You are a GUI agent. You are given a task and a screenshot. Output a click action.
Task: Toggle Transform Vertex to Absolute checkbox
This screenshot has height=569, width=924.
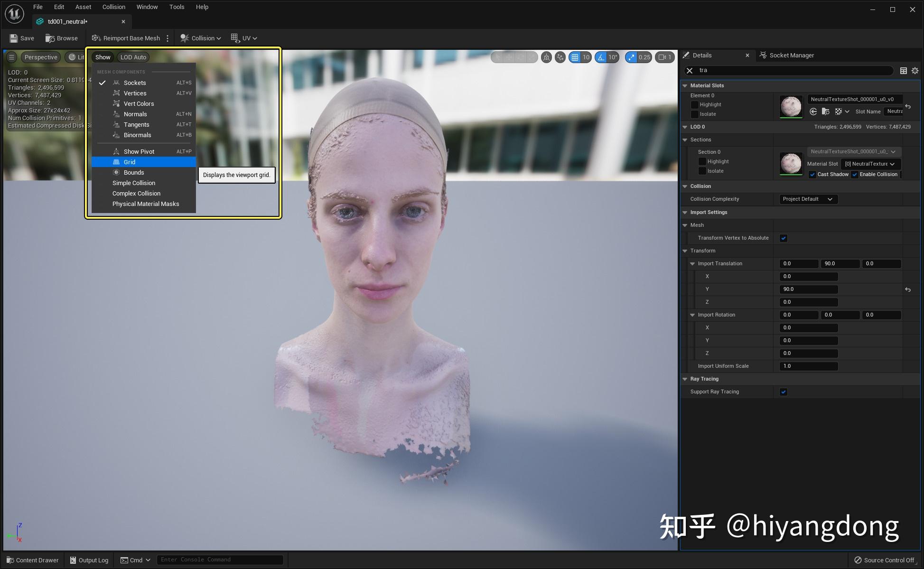coord(784,238)
